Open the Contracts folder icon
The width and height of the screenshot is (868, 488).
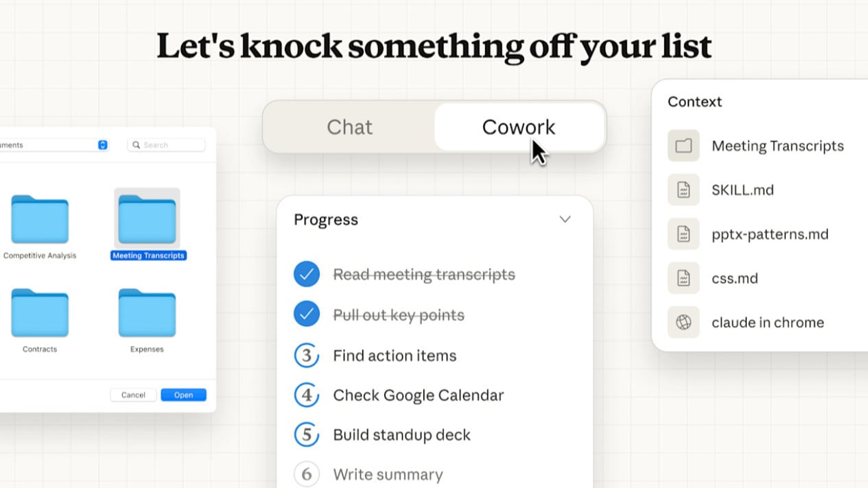click(x=40, y=313)
